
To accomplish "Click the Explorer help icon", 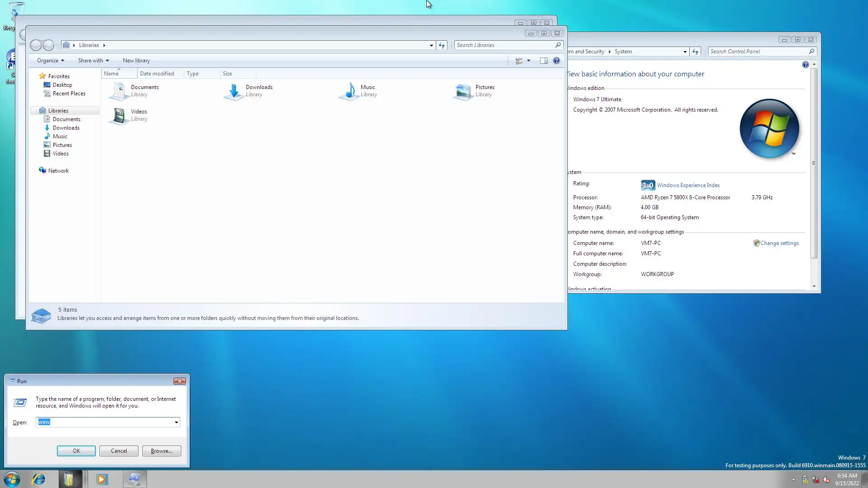I will 557,61.
